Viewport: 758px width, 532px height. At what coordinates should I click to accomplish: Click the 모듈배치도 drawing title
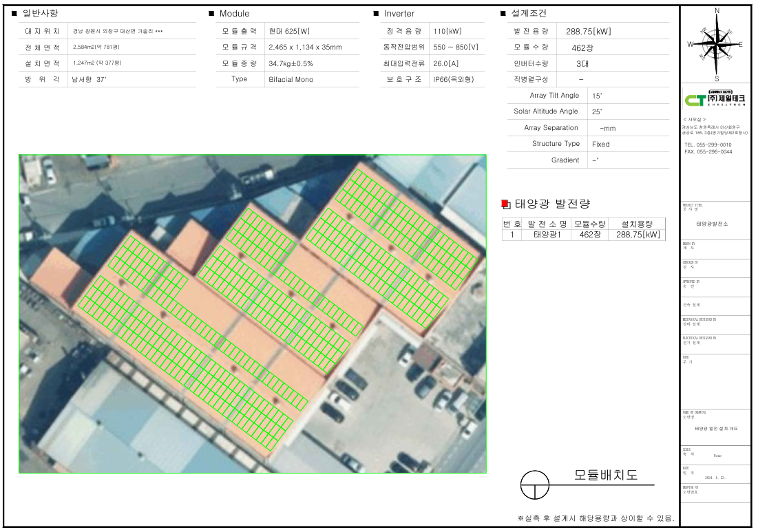[x=606, y=476]
